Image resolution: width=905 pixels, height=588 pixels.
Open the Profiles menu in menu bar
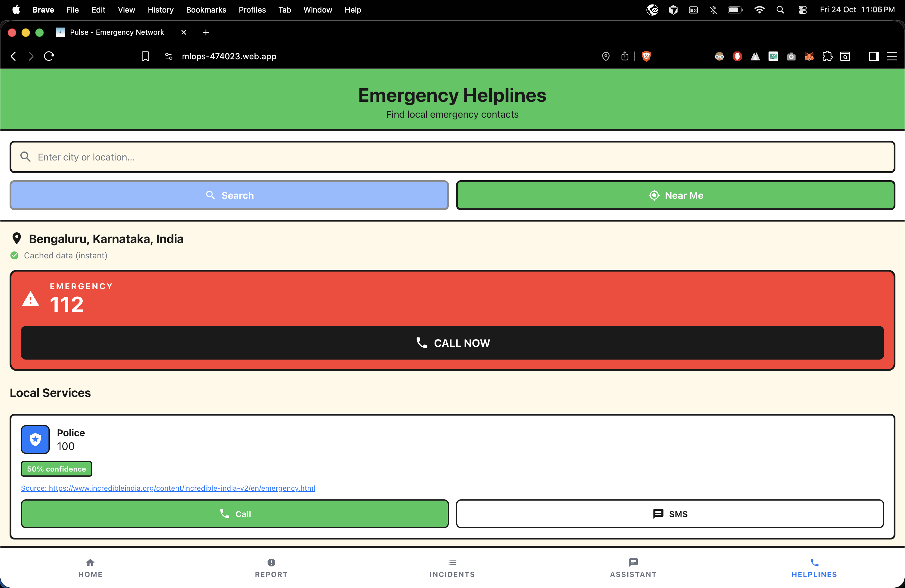pos(252,10)
